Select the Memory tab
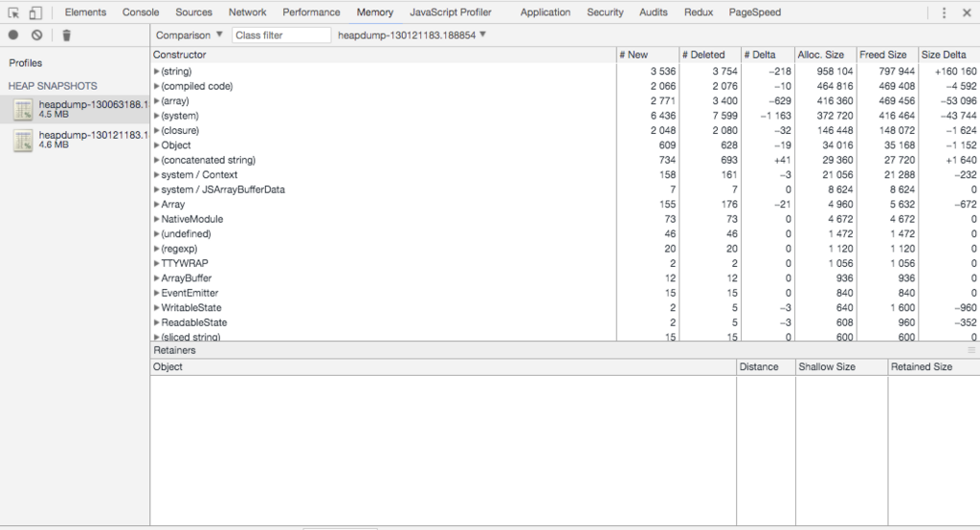This screenshot has width=980, height=530. [375, 11]
